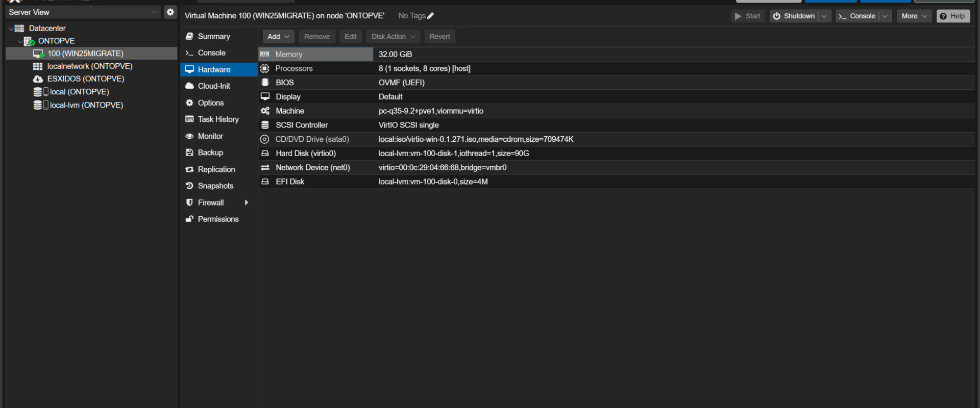This screenshot has width=980, height=408.
Task: Open Help documentation
Action: [953, 16]
